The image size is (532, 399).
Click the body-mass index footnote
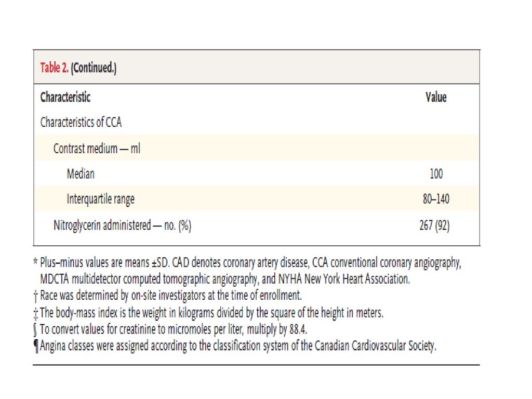point(208,312)
